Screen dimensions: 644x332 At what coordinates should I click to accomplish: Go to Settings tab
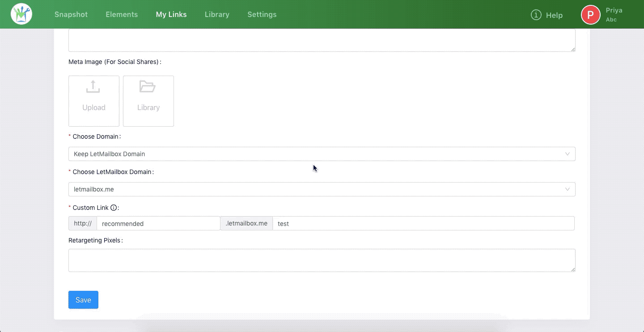point(262,15)
